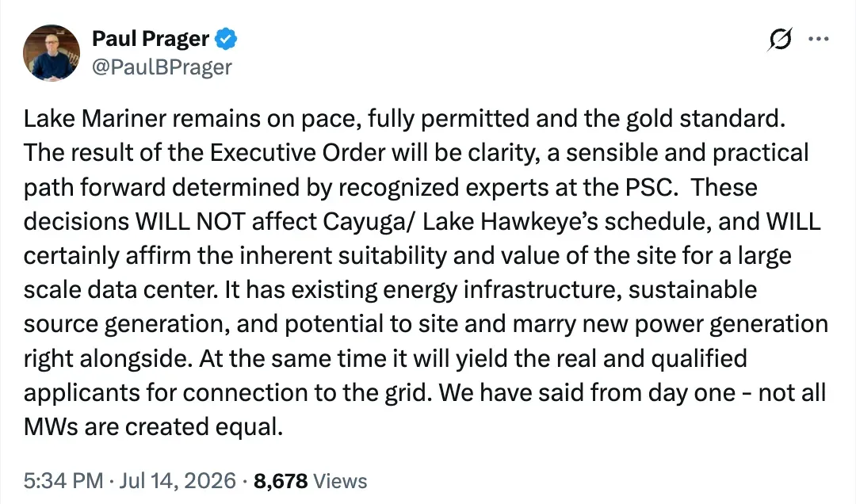Click the closing words 'created equal.'
The image size is (856, 504).
(204, 427)
